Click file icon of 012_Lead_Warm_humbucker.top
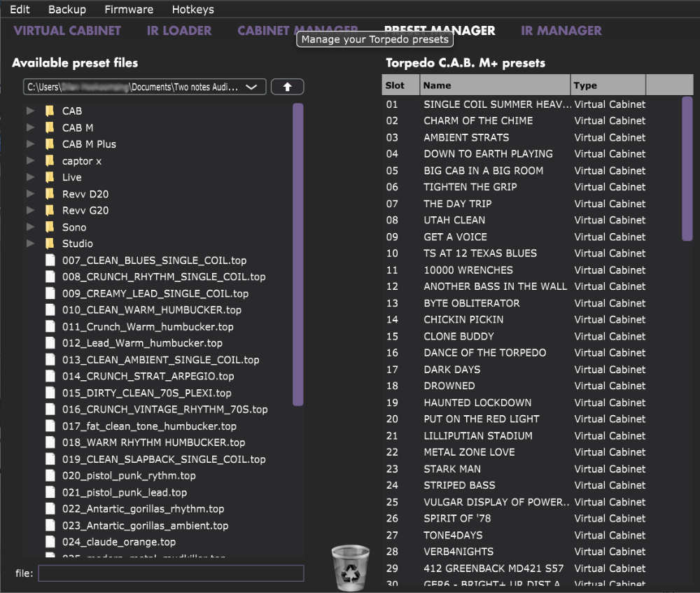Screen dimensions: 700x593 tap(50, 343)
